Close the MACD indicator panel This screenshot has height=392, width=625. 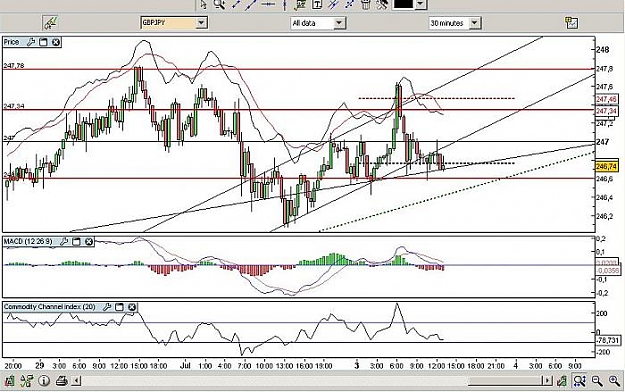point(89,241)
